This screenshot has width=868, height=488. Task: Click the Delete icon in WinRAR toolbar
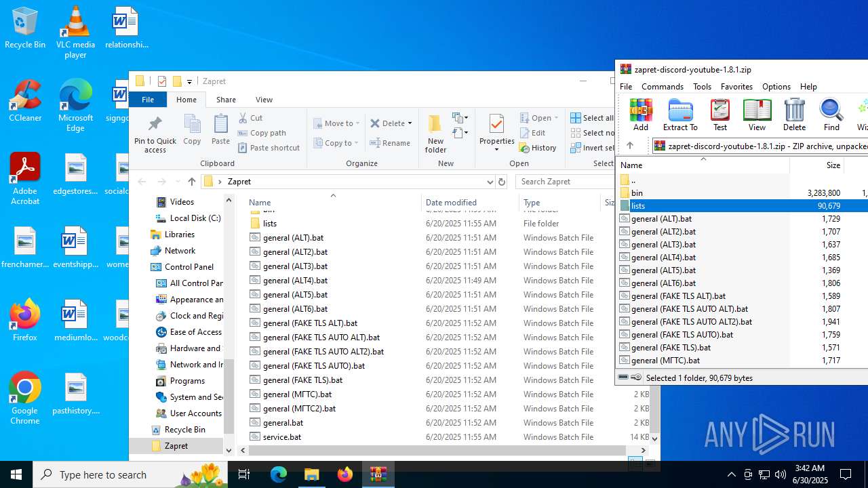(x=794, y=114)
